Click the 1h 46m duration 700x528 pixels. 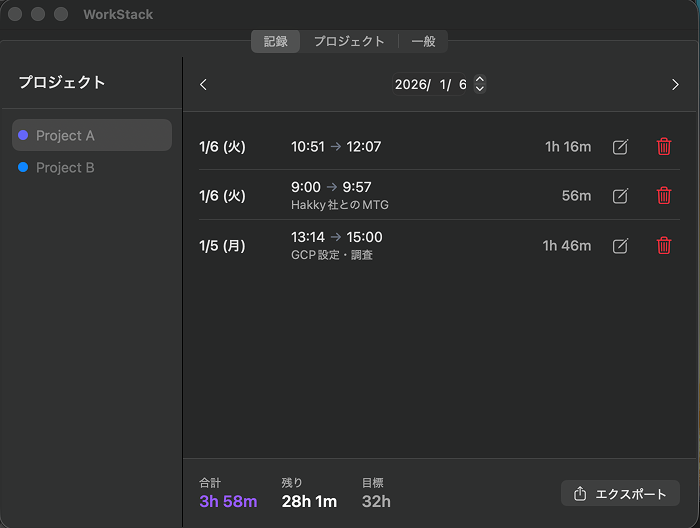point(567,245)
